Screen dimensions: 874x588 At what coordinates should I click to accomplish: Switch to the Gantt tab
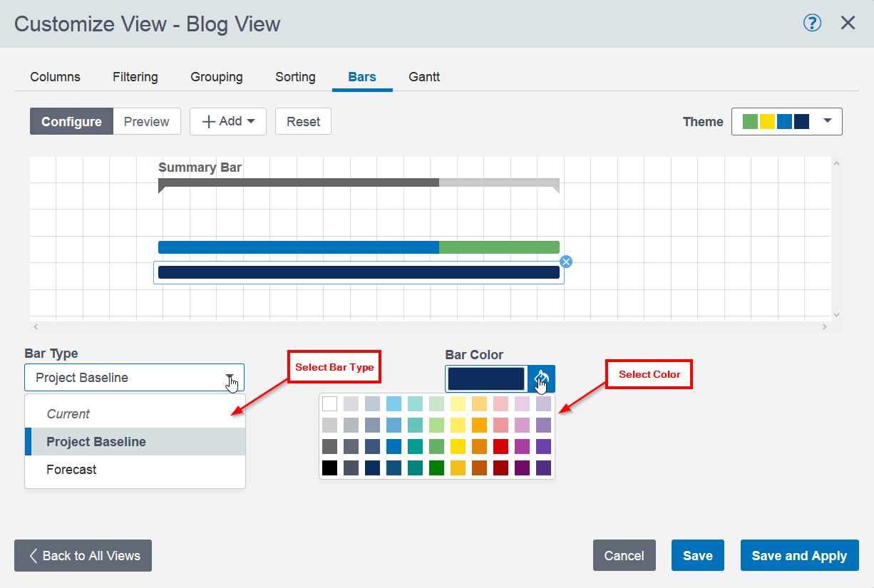click(424, 77)
